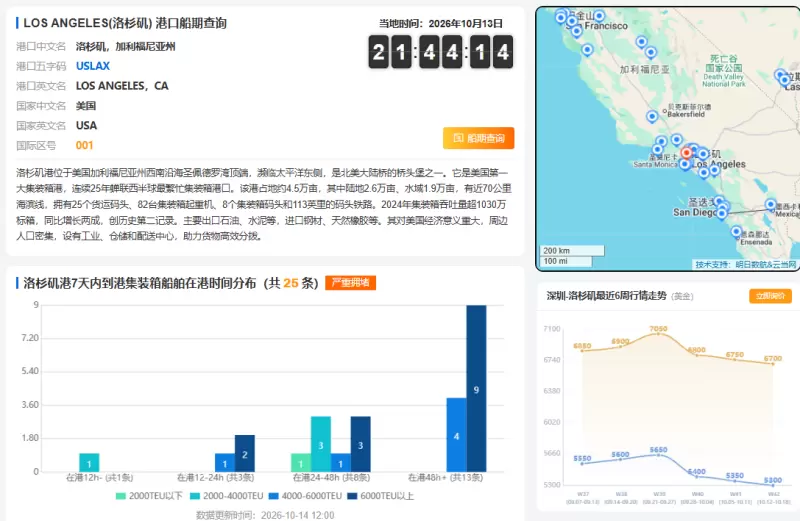Click the teal bar in 在港12h- group
The height and width of the screenshot is (521, 800).
pos(89,462)
